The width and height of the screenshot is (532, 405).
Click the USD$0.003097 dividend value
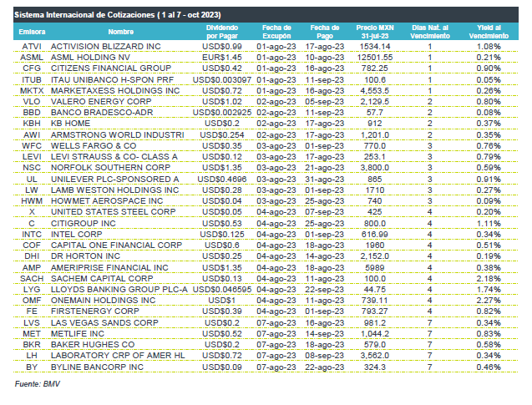tap(222, 80)
